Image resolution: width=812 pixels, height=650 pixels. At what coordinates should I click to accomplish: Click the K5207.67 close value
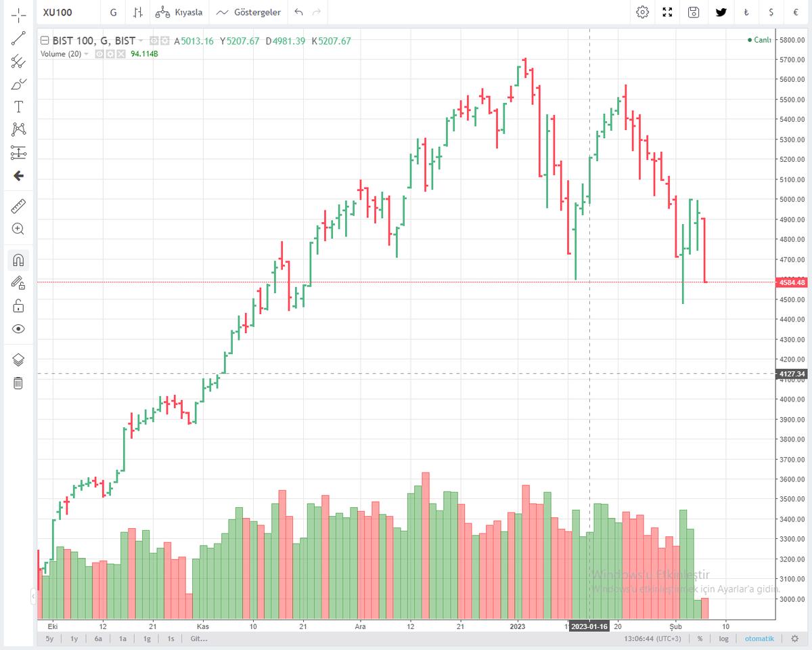pos(332,41)
